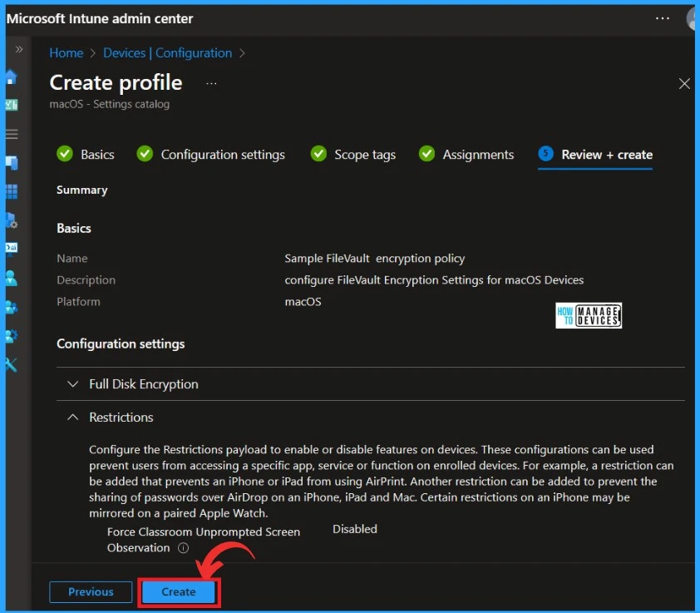Click the 'Disabled' setting value
This screenshot has width=700, height=613.
355,530
